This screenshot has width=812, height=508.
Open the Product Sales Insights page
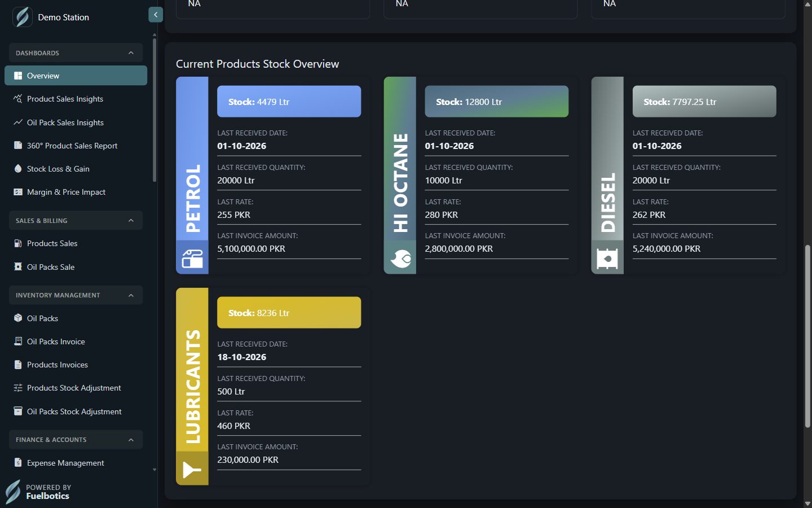pos(76,99)
